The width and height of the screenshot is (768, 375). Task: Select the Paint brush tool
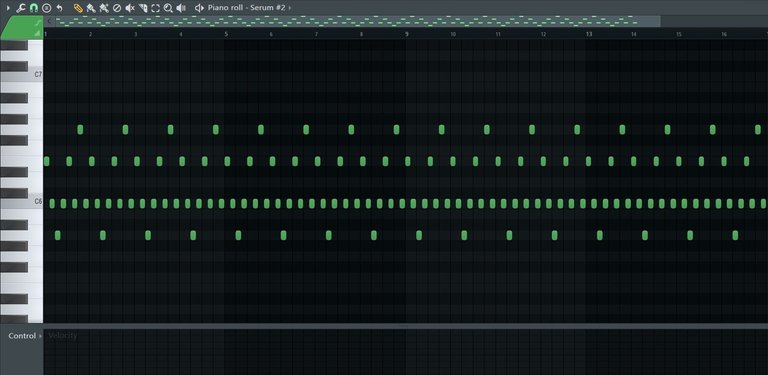tap(91, 8)
